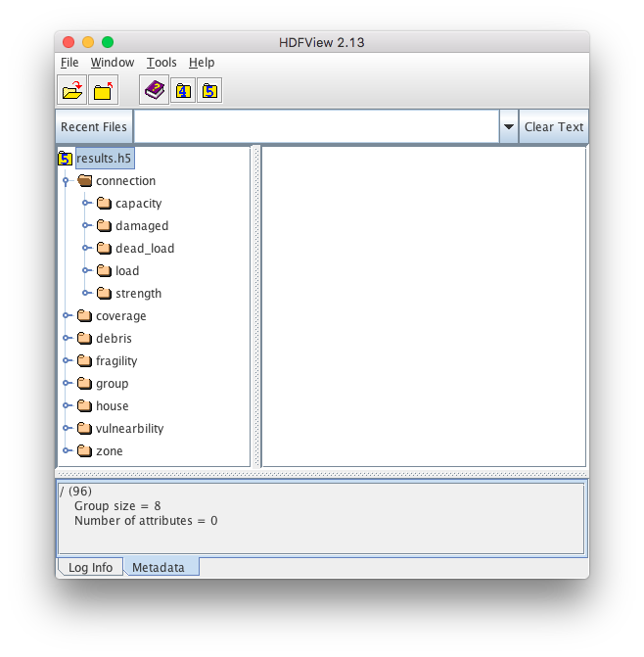Select the debris label in tree
644x657 pixels.
pos(114,339)
